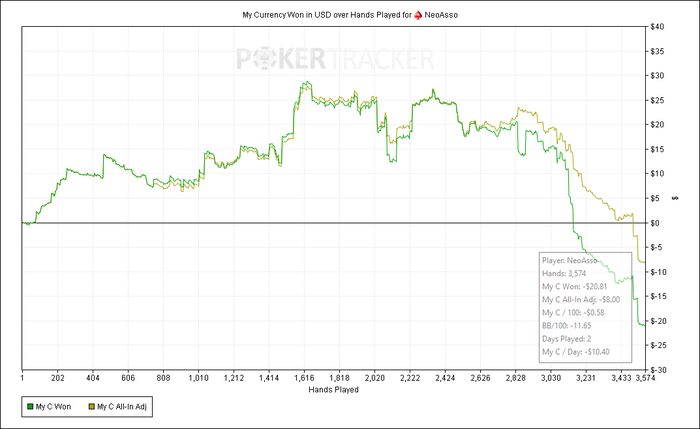The height and width of the screenshot is (429, 700).
Task: Click the $-30 y-axis tick label
Action: pos(659,370)
